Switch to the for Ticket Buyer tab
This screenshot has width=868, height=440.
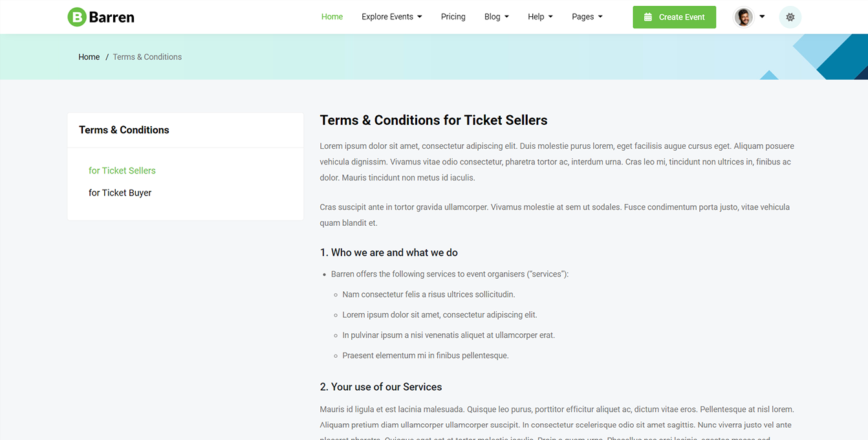(x=120, y=193)
